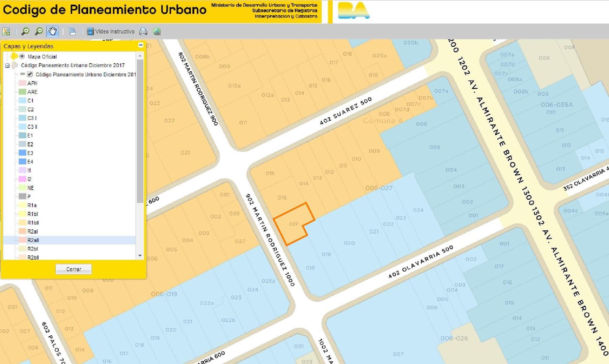Click the Comuna 4 map label

383,121
